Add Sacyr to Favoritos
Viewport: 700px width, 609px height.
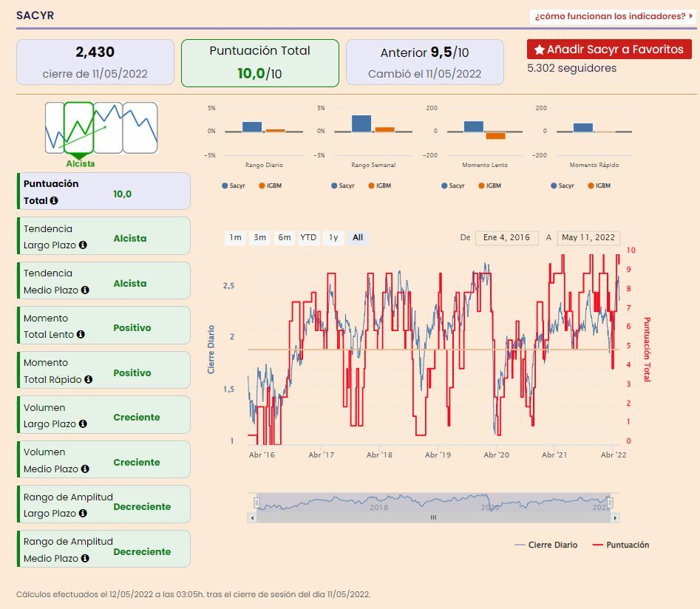point(609,50)
